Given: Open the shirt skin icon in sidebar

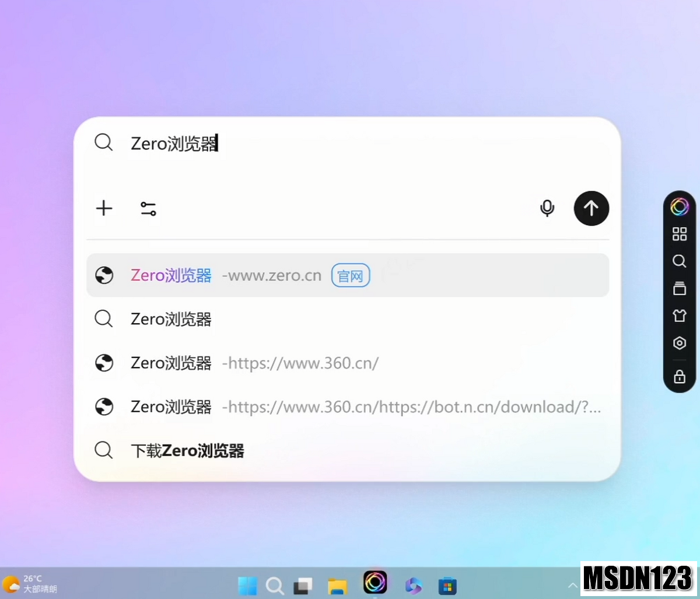Looking at the screenshot, I should tap(680, 316).
